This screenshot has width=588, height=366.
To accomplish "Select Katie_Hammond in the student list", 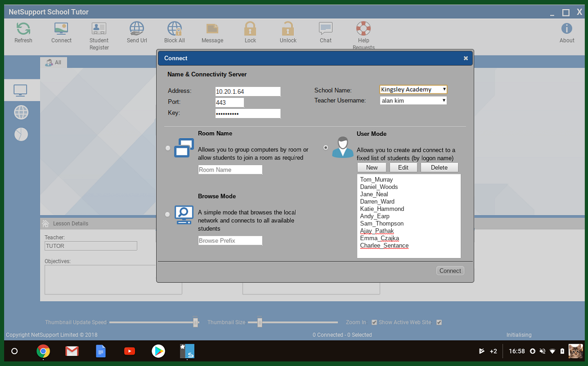I will [x=382, y=209].
